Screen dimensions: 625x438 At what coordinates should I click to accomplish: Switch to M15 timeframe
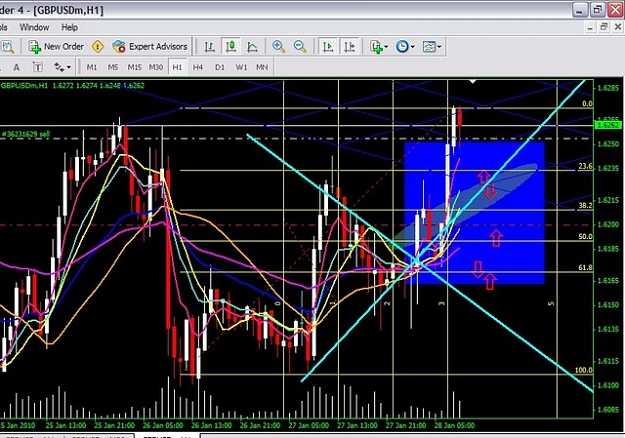[134, 67]
